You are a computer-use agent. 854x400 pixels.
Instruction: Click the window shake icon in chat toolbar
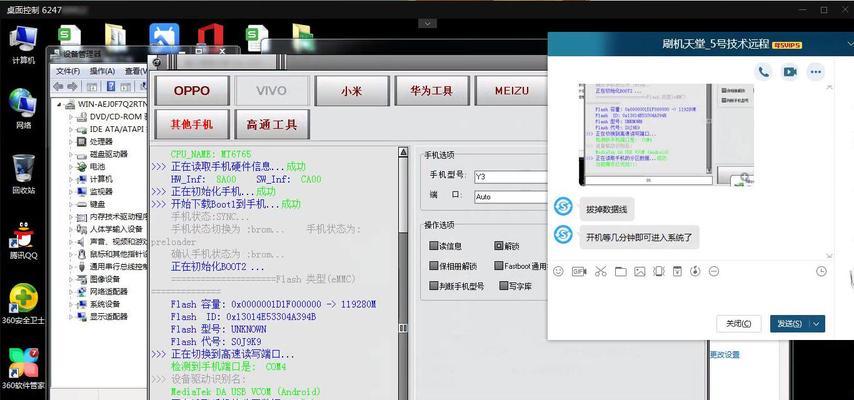(x=658, y=271)
